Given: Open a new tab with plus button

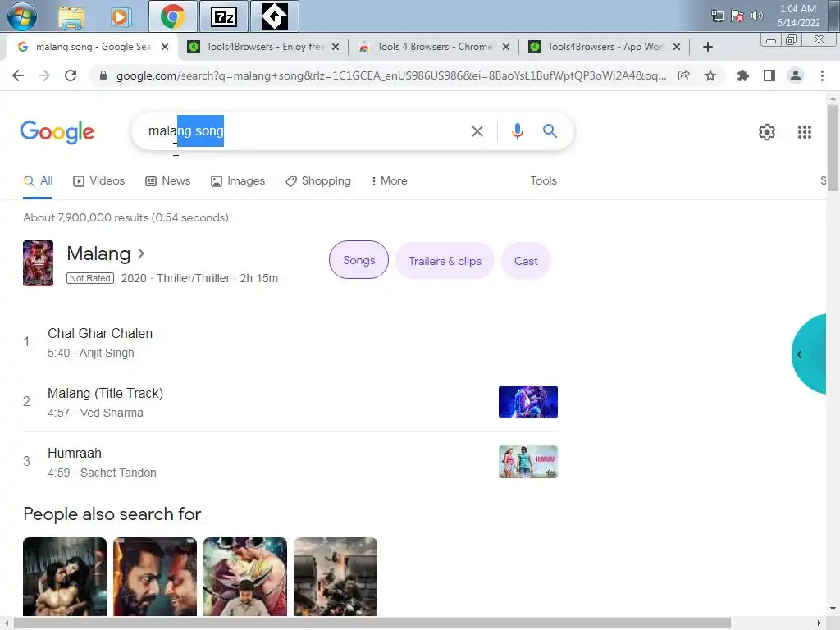Looking at the screenshot, I should pyautogui.click(x=707, y=47).
